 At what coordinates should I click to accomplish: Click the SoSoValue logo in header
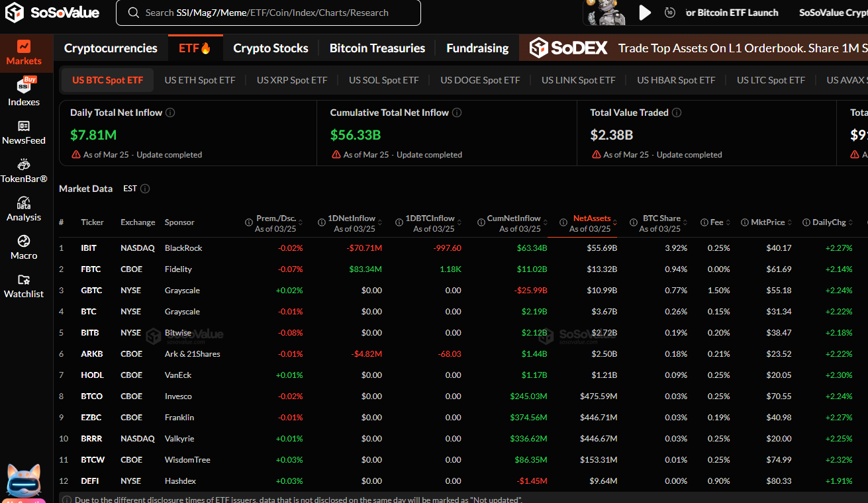pyautogui.click(x=52, y=13)
